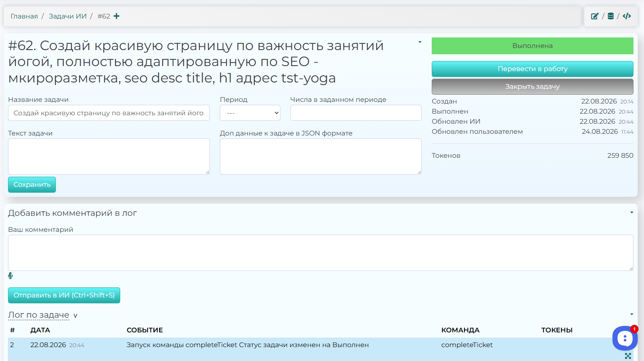644x361 pixels.
Task: Collapse the add comment panel caret
Action: pos(631,212)
